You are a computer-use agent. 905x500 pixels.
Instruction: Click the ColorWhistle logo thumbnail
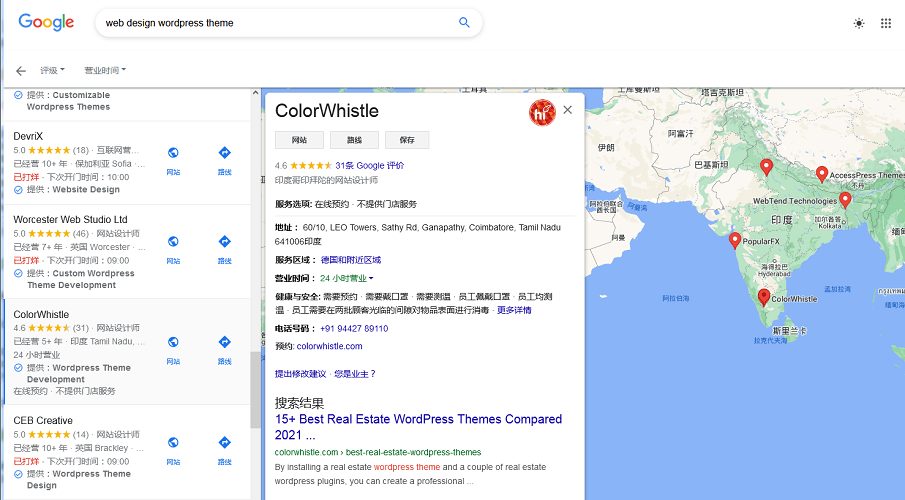(542, 113)
